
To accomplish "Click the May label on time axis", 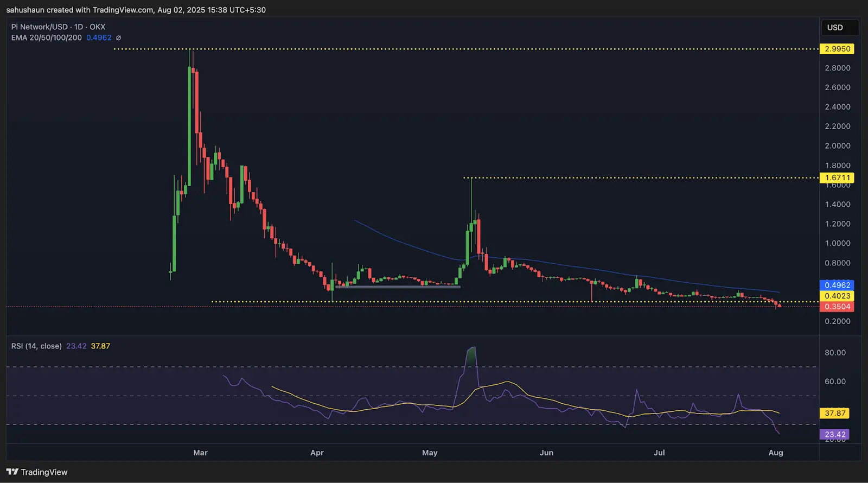I will (x=430, y=453).
